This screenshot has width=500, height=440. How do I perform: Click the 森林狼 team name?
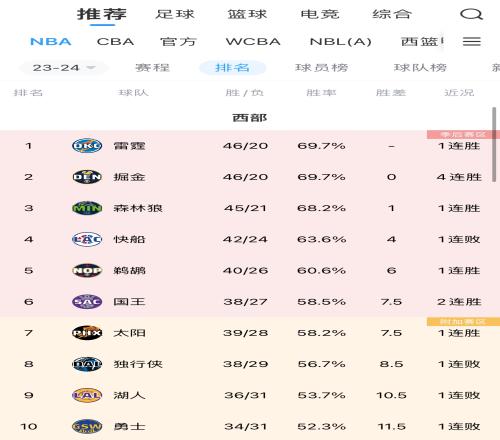[x=138, y=208]
